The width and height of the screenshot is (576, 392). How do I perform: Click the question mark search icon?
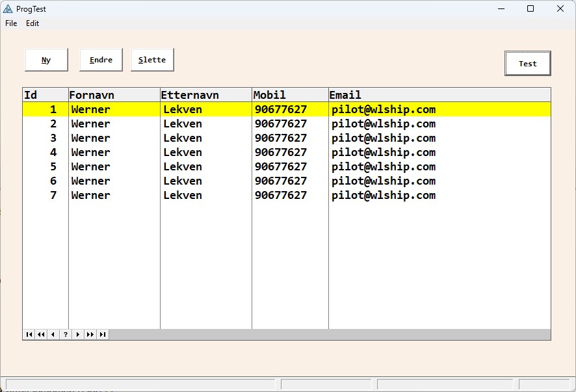pos(66,335)
